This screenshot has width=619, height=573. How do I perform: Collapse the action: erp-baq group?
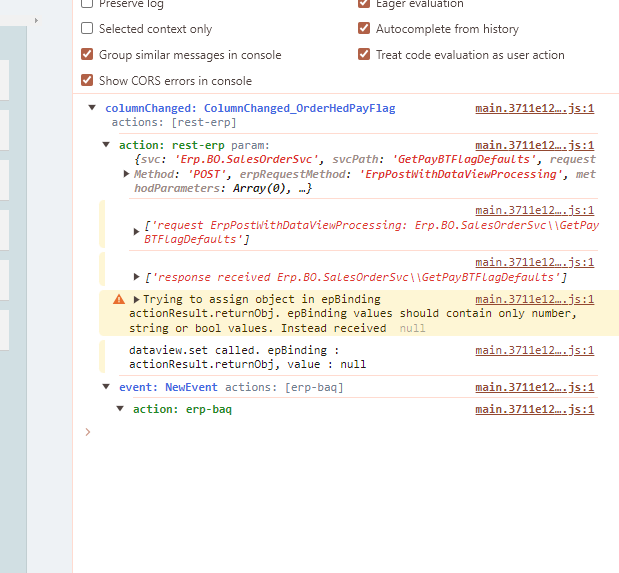pos(120,409)
